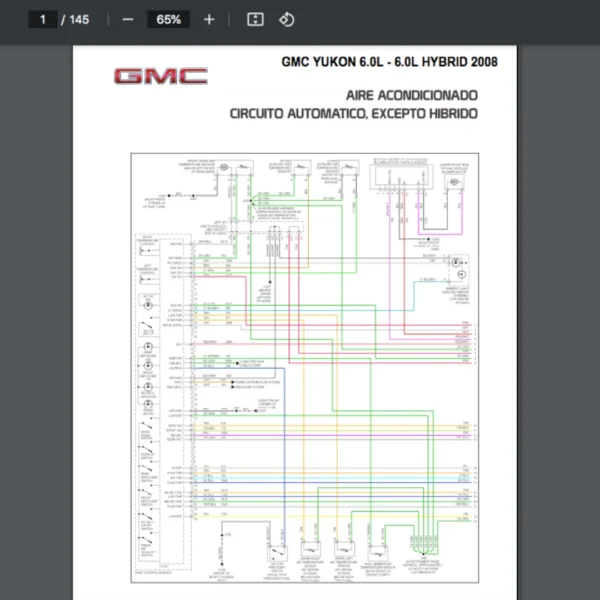Toggle the fit to page icon

click(x=255, y=19)
